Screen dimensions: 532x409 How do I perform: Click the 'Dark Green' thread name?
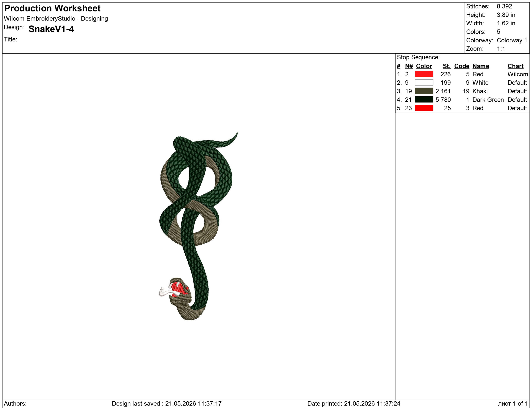tap(488, 100)
